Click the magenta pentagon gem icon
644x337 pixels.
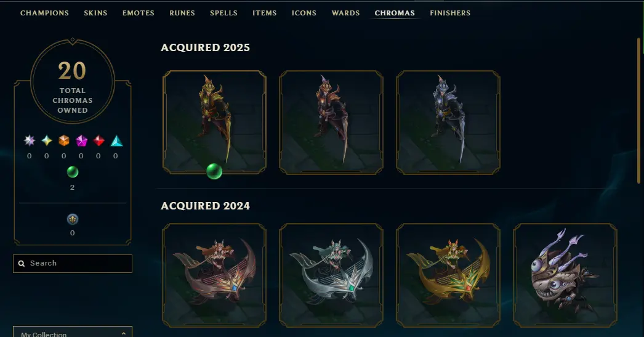point(81,141)
